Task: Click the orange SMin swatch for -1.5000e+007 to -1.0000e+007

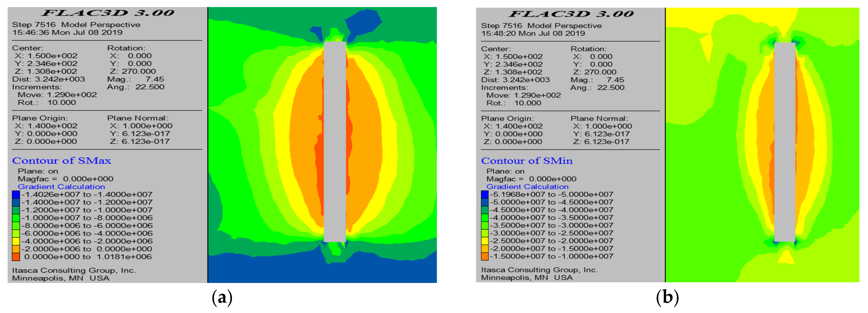Action: coord(485,256)
